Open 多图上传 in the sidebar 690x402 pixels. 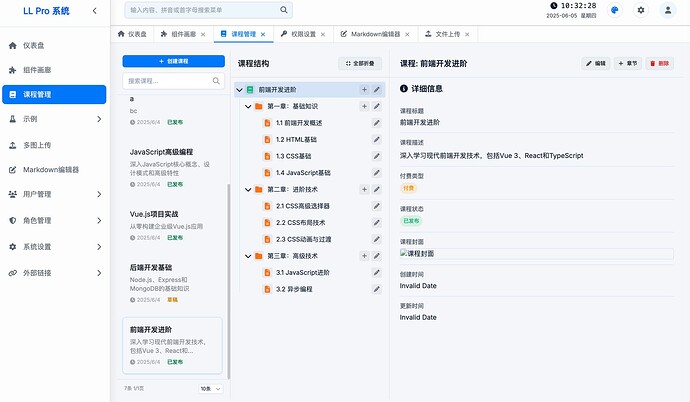[x=54, y=145]
